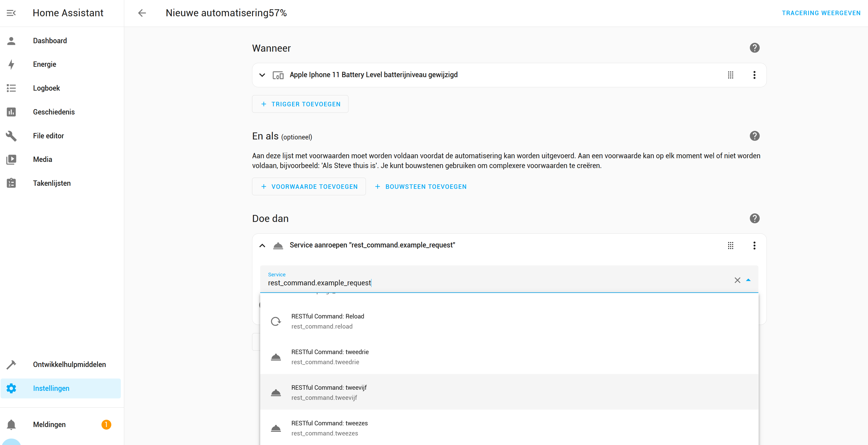
Task: Click TRACERING WEERGEVEN link
Action: [x=821, y=13]
